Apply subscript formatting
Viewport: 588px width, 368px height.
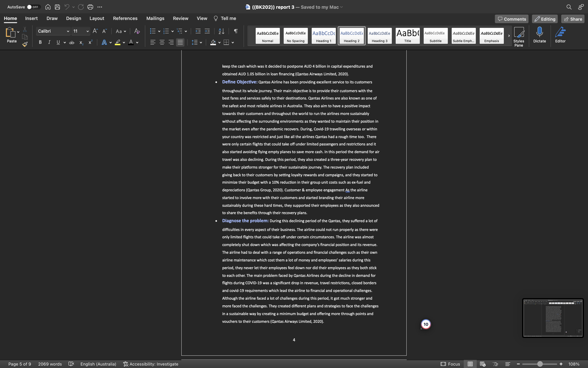pyautogui.click(x=81, y=43)
